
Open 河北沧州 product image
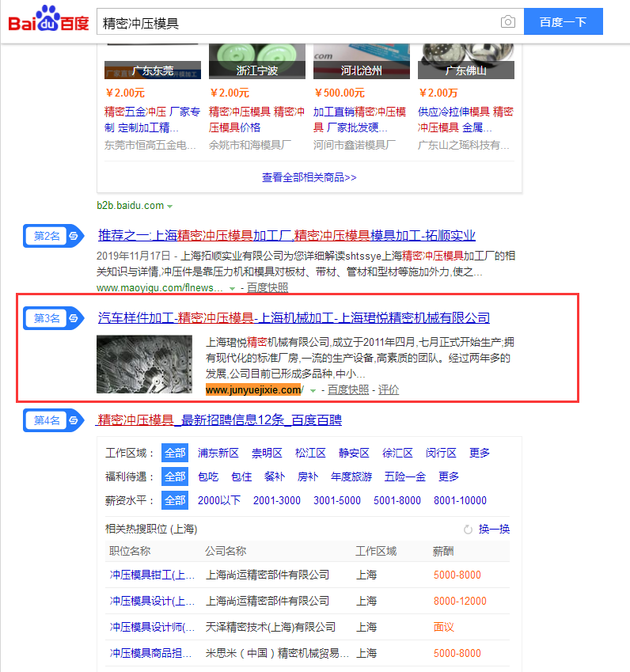click(x=361, y=61)
